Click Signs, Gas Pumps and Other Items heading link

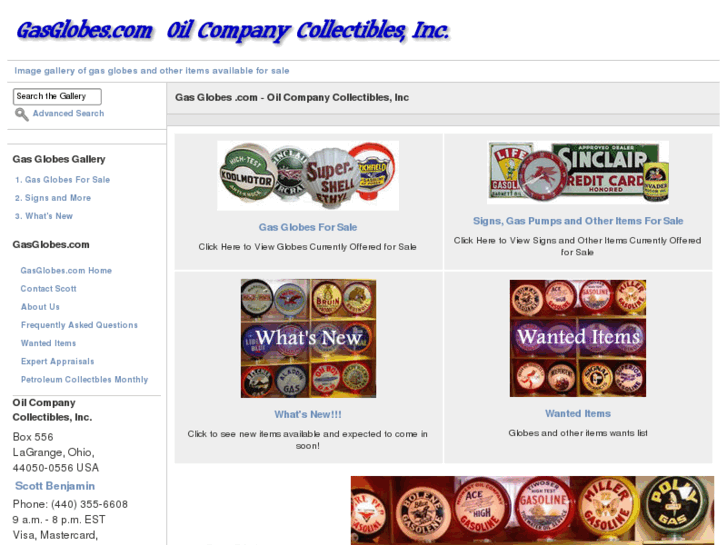point(578,221)
